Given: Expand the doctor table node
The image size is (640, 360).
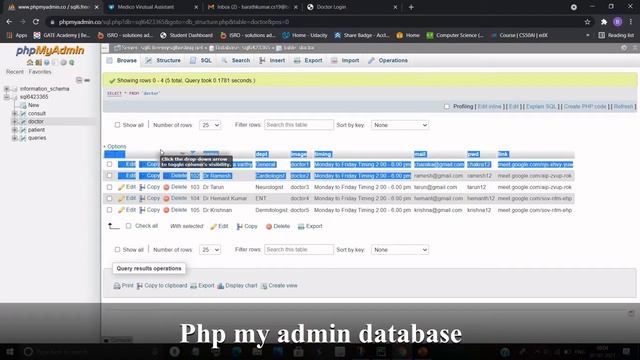Looking at the screenshot, I should click(14, 122).
